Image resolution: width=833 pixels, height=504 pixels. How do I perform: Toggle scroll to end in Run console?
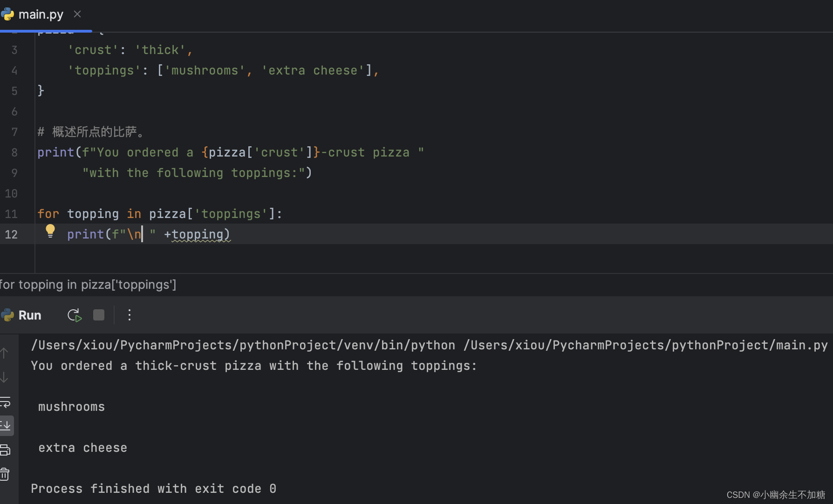(x=6, y=426)
